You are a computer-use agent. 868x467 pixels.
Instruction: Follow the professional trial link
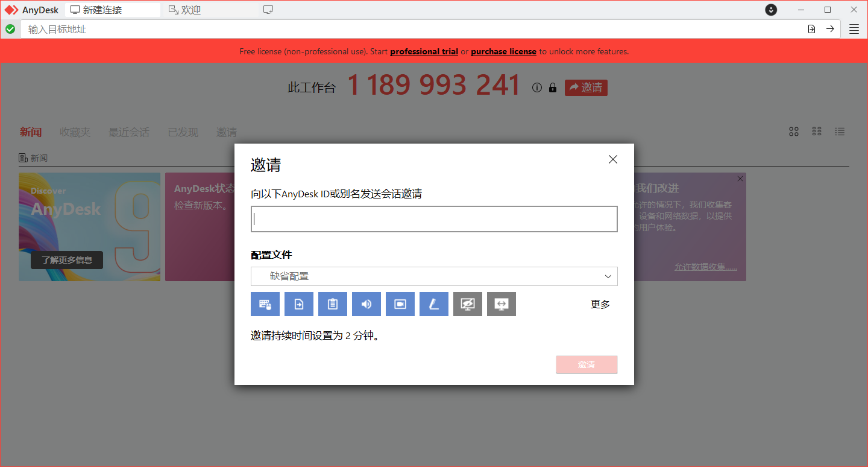[424, 51]
